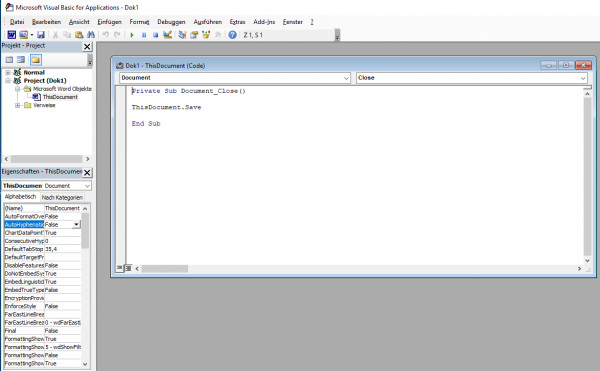Select the (Name) property row
The height and width of the screenshot is (371, 600).
42,208
